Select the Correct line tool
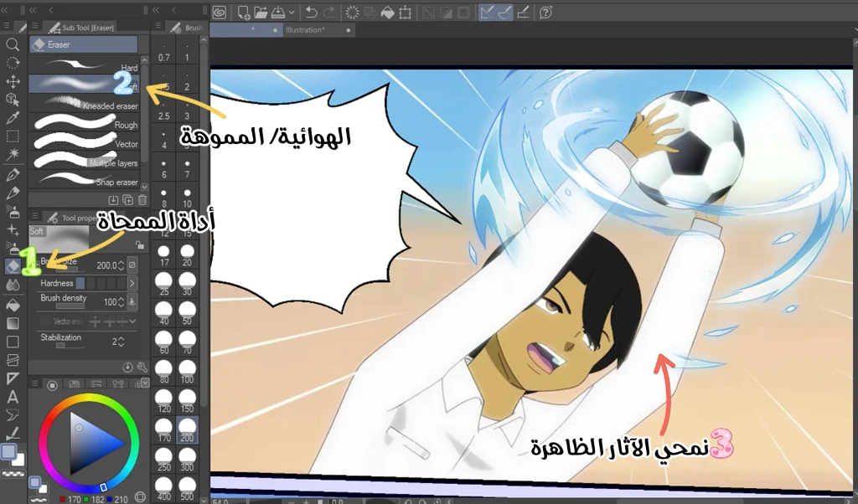 [x=13, y=434]
